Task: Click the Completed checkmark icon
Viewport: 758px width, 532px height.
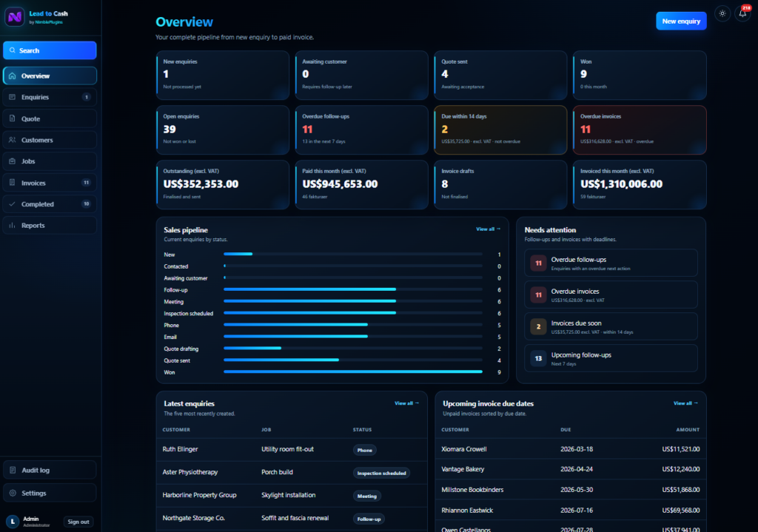Action: (x=13, y=204)
